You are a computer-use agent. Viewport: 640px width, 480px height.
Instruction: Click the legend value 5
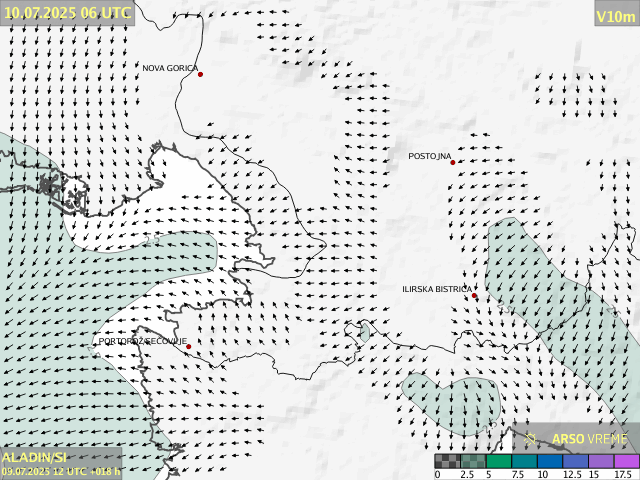tap(489, 474)
